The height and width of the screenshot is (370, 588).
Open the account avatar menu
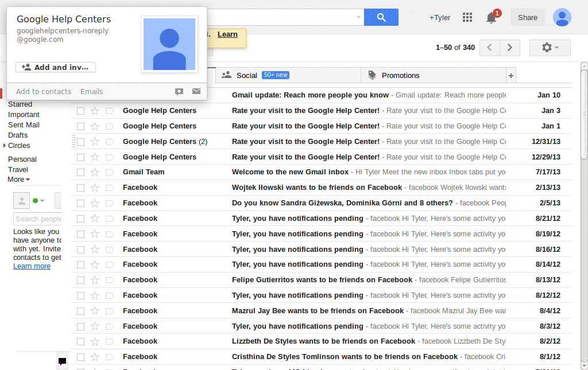click(x=562, y=17)
